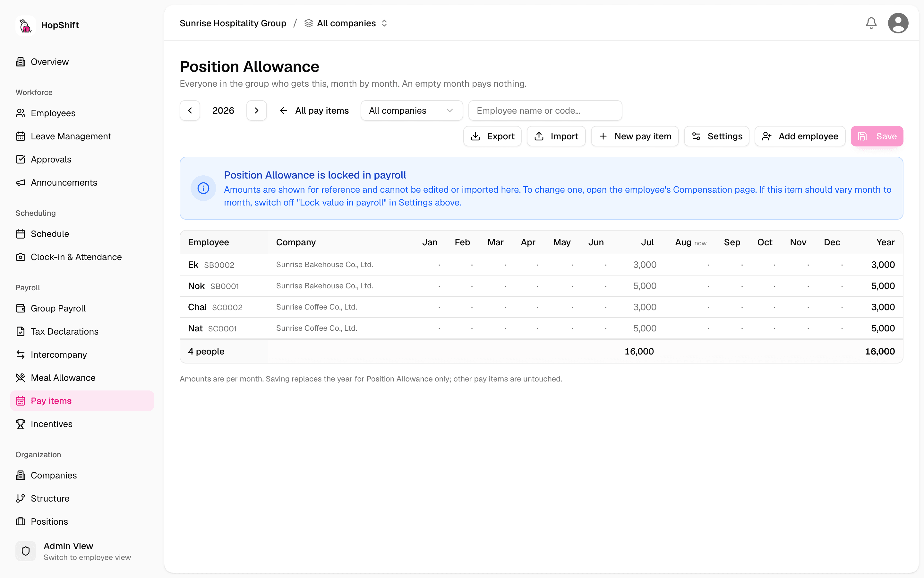Click the Tax Declarations document icon
Viewport: 924px width, 578px height.
pyautogui.click(x=21, y=331)
